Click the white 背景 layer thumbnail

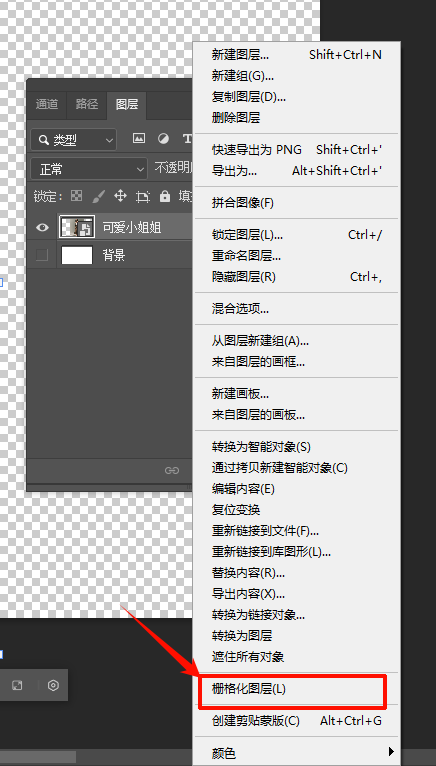[x=77, y=255]
